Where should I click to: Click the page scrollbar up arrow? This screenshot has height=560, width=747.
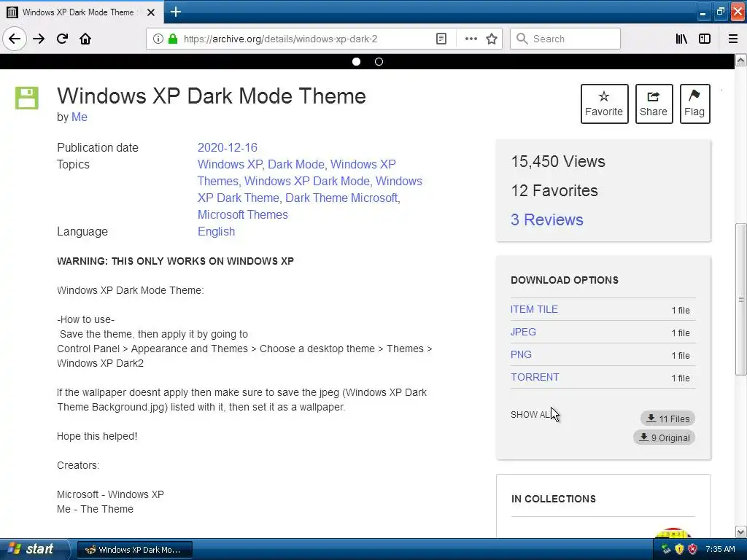click(740, 61)
